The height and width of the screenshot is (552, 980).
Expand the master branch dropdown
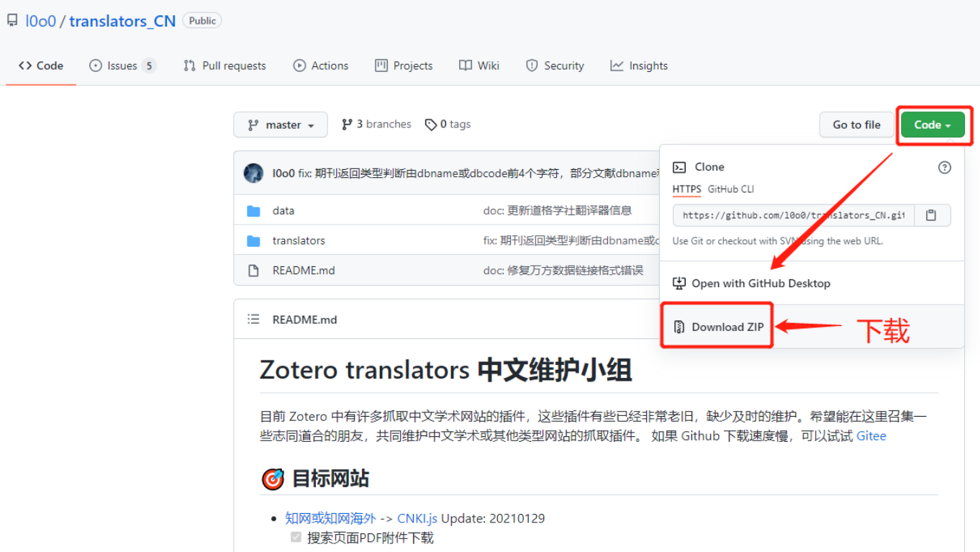pyautogui.click(x=281, y=125)
